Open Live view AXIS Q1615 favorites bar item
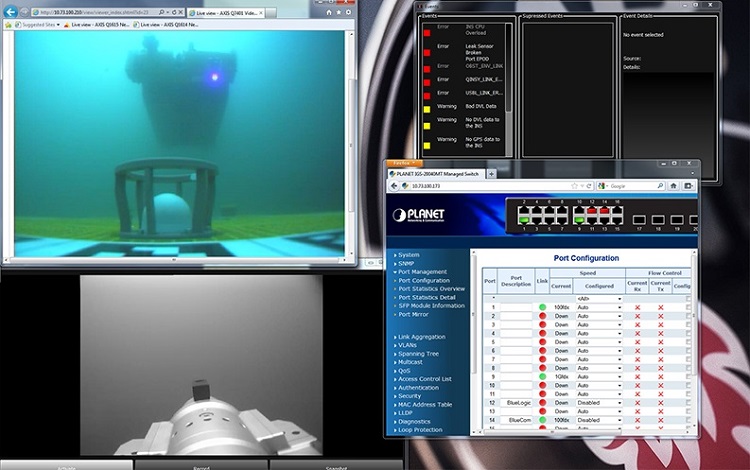The image size is (750, 470). (x=96, y=25)
